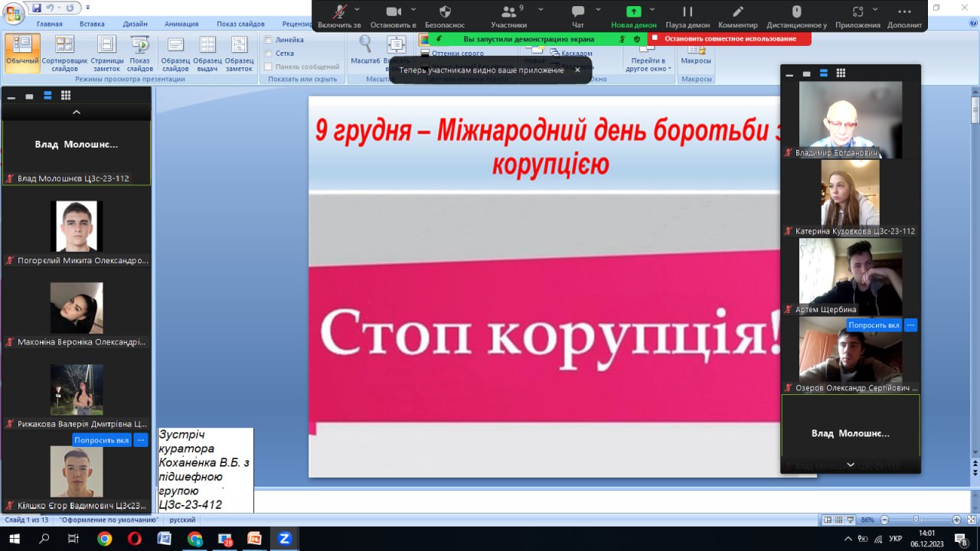The width and height of the screenshot is (980, 551).
Task: Open Opera from the taskbar
Action: 134,539
